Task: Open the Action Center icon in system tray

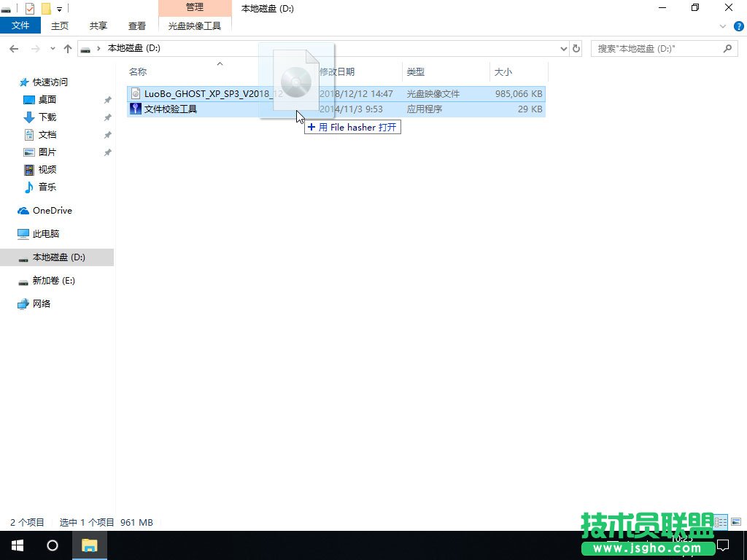Action: [x=723, y=545]
